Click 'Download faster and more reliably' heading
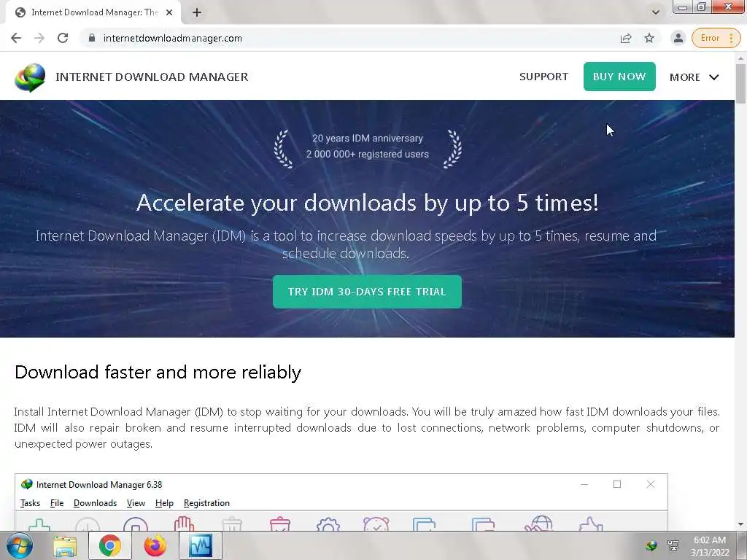 point(158,372)
